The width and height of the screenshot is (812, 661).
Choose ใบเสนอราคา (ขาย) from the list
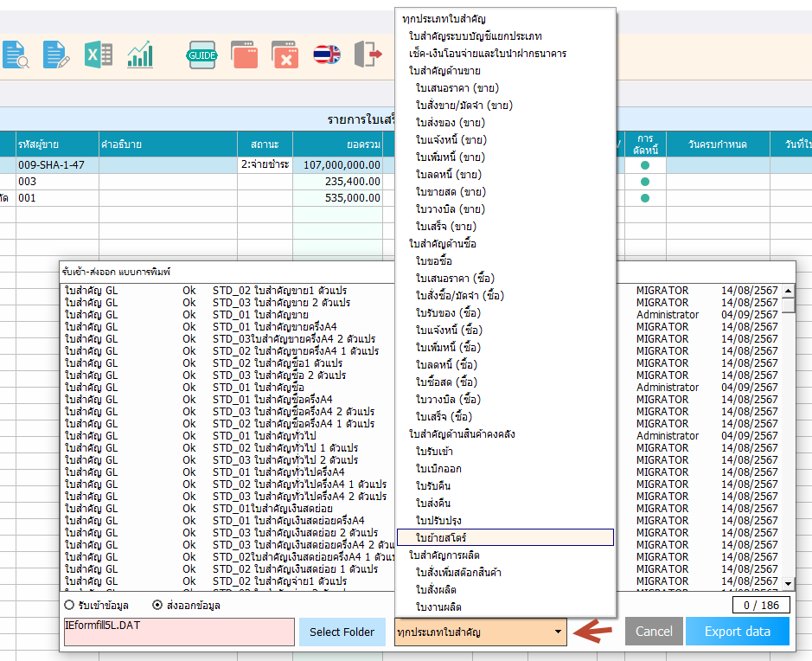point(457,88)
